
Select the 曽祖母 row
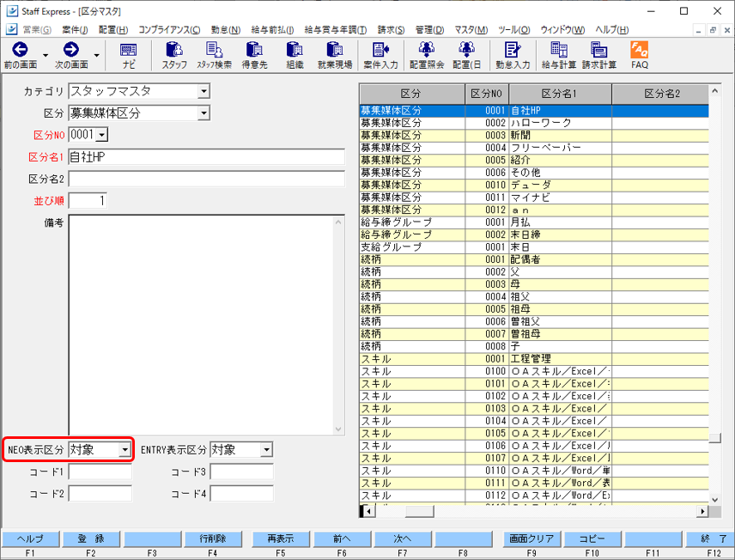[x=534, y=334]
